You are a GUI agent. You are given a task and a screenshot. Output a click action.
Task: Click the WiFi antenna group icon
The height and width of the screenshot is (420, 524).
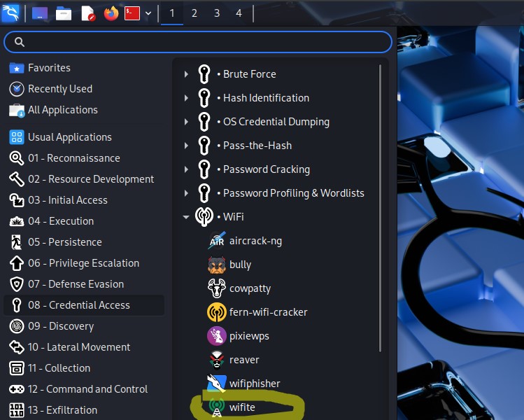204,217
